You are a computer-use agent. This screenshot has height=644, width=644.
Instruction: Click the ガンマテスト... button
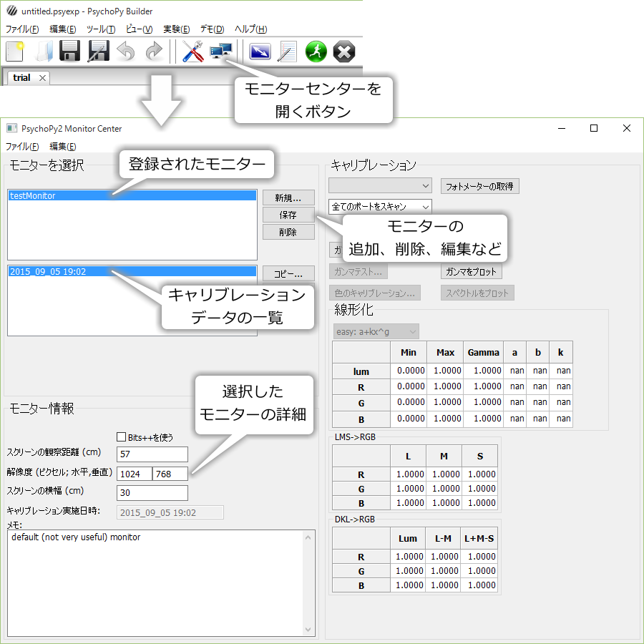pos(358,271)
